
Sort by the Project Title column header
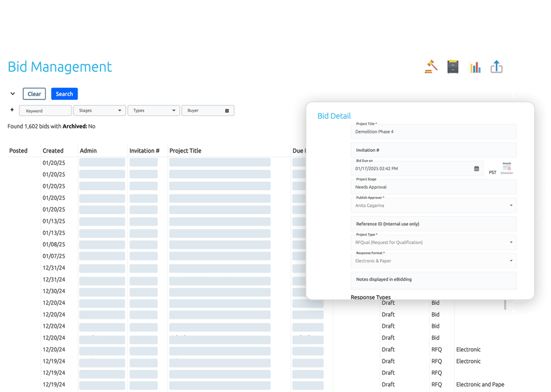[x=186, y=151]
